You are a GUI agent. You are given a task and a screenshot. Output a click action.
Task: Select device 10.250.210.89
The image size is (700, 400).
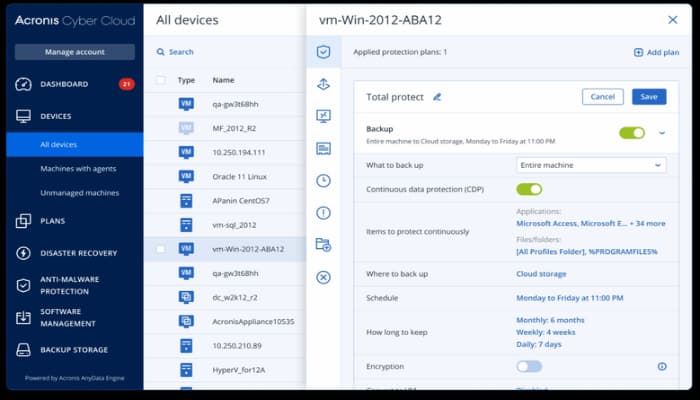[237, 346]
